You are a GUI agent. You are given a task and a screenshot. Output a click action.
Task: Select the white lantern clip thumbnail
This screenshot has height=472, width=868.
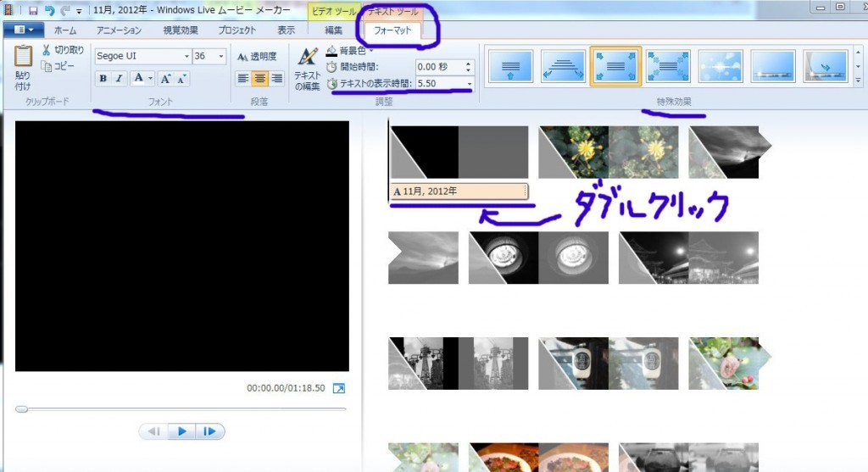coord(609,364)
